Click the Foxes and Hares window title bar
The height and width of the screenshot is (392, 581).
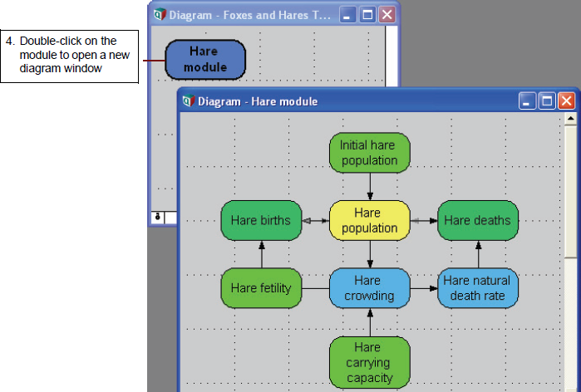[x=274, y=15]
